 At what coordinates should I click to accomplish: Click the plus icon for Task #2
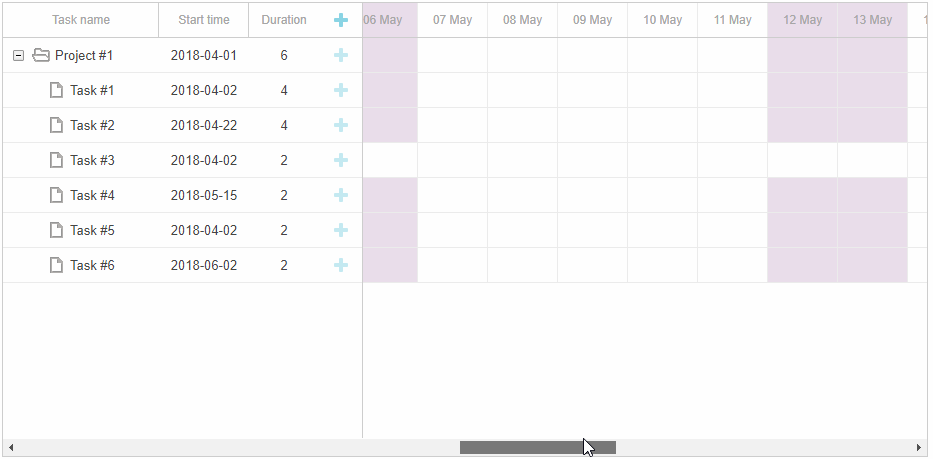click(341, 126)
